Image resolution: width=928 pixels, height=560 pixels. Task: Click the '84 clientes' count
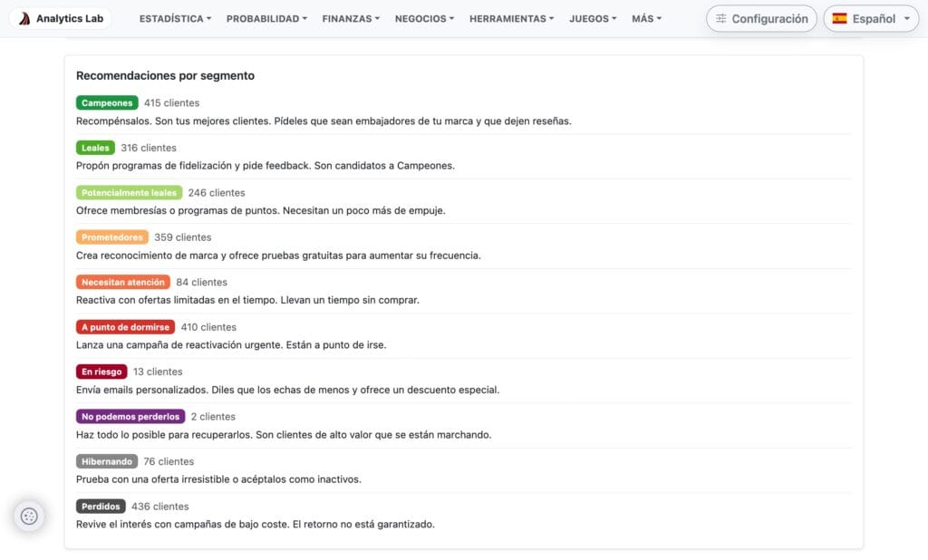[202, 283]
